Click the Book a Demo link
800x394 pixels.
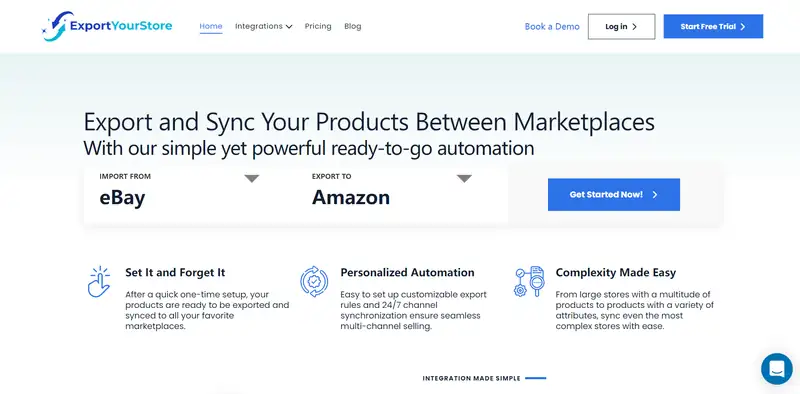pos(552,27)
